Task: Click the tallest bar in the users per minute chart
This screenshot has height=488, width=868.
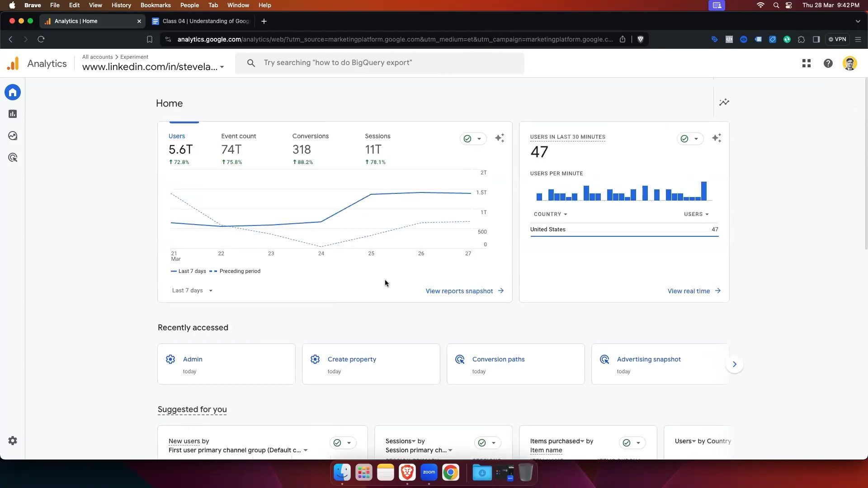Action: 704,191
